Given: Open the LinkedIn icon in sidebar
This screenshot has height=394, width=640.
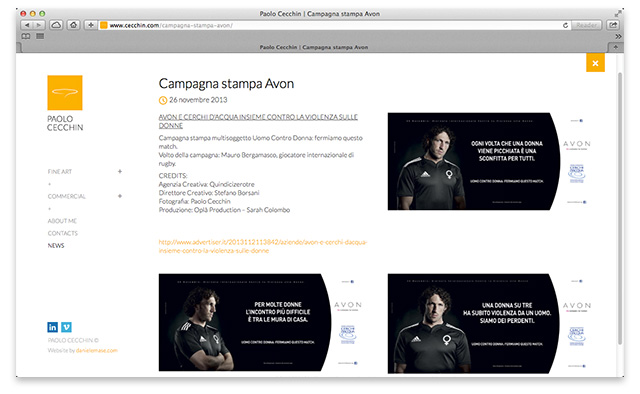Looking at the screenshot, I should coord(53,327).
